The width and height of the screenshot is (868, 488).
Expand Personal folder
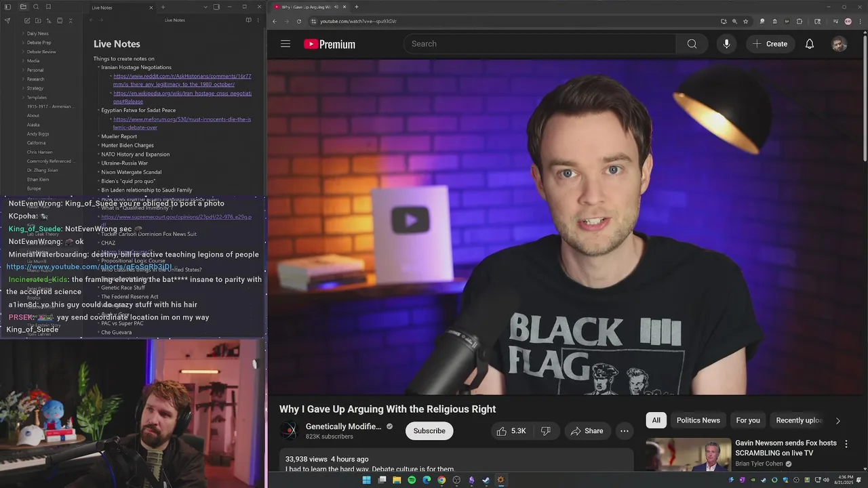click(x=35, y=70)
